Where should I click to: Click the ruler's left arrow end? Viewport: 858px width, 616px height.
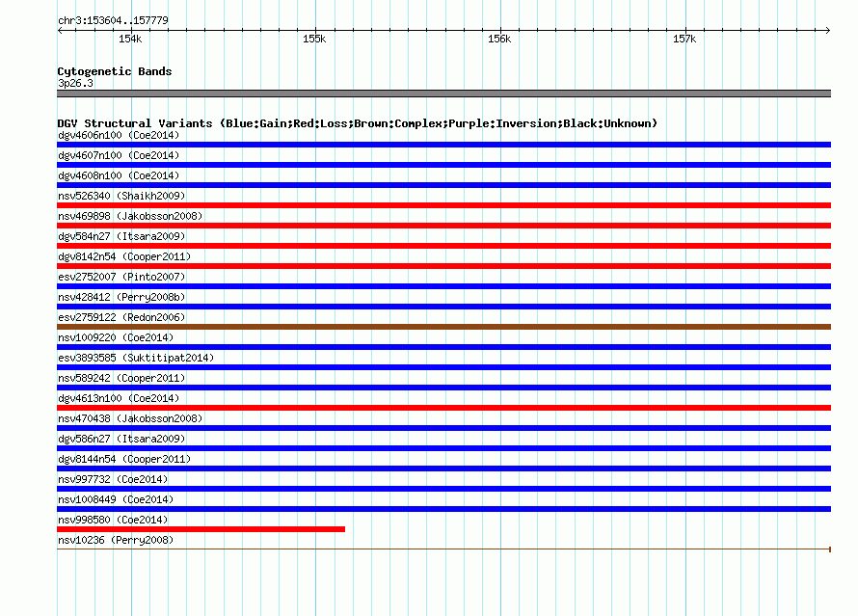click(x=60, y=30)
